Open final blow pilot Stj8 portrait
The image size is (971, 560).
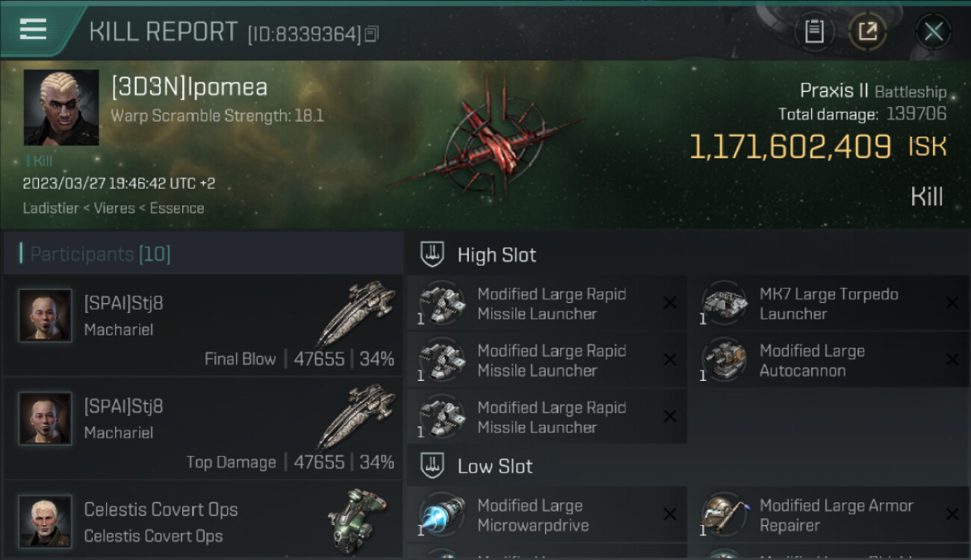coord(46,316)
